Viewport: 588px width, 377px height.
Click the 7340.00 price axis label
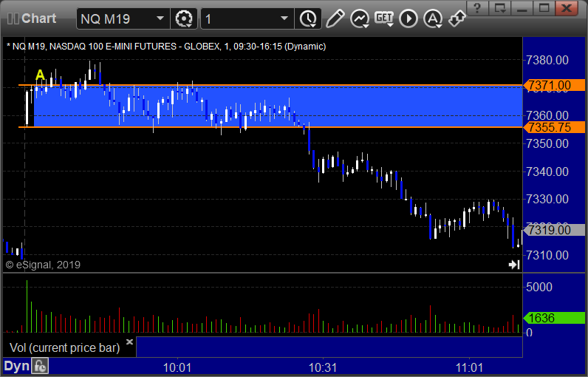[x=547, y=171]
